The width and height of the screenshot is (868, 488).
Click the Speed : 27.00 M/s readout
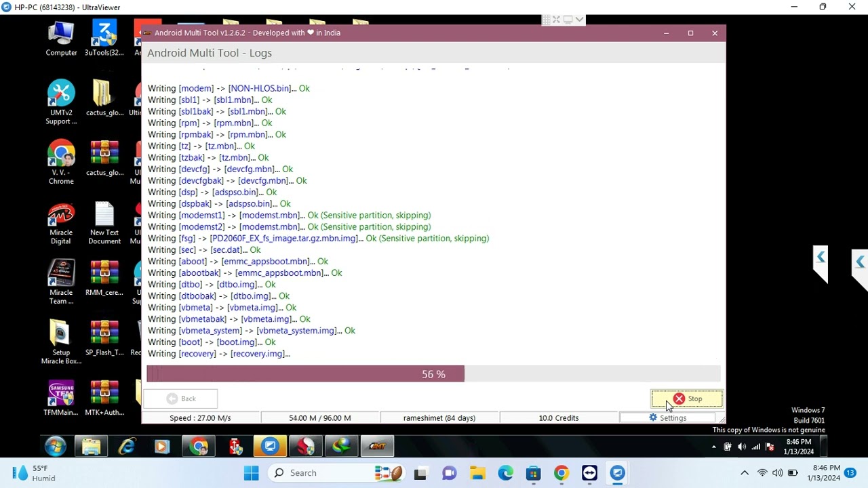click(x=200, y=418)
